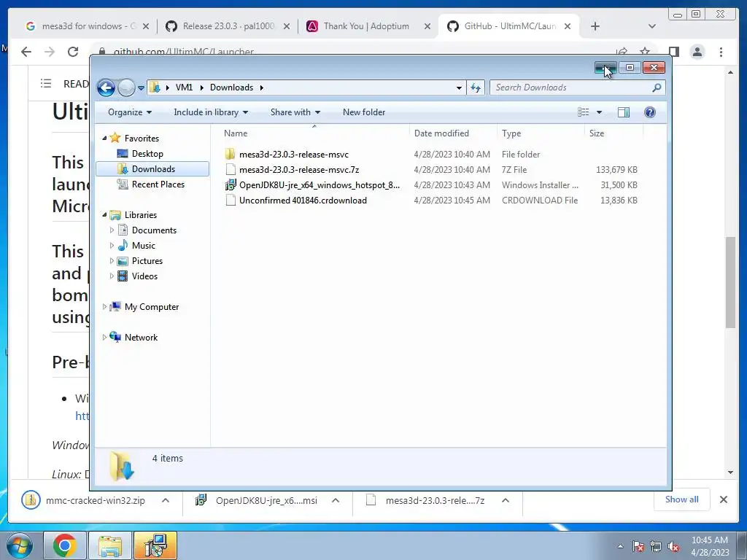Image resolution: width=747 pixels, height=560 pixels.
Task: Select the mesa3d-23.0.3-release-msvc folder
Action: tap(293, 155)
